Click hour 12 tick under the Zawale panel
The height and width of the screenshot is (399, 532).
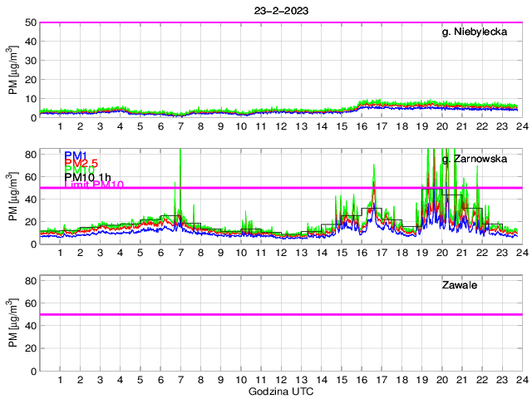click(281, 380)
